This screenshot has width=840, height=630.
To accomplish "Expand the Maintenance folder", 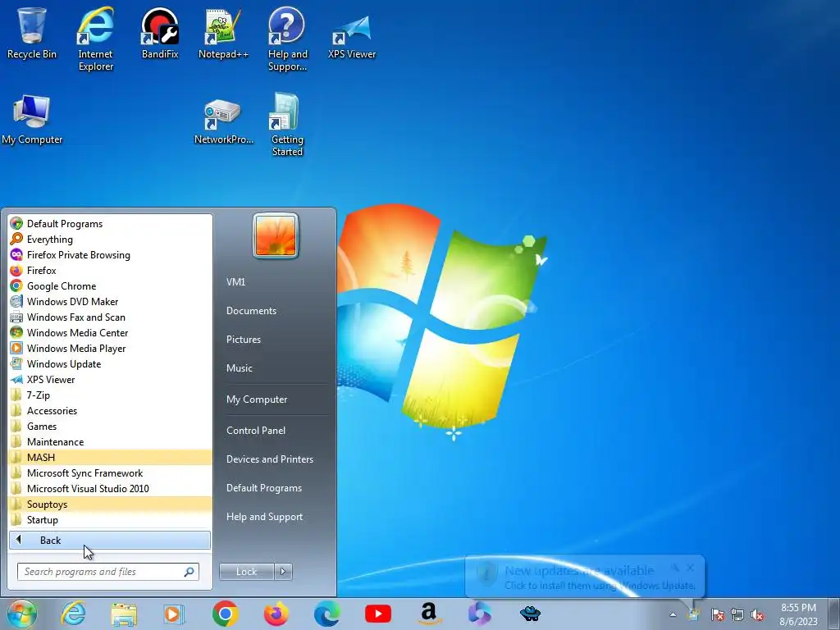I will 111,441.
